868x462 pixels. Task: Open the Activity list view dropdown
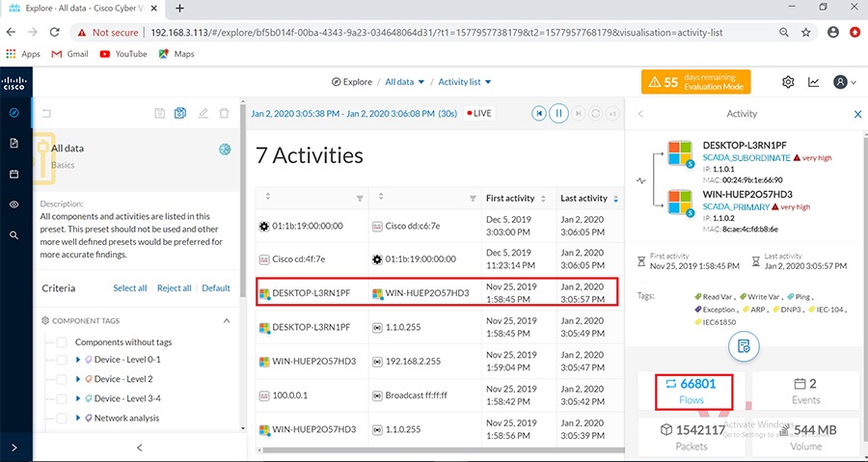point(465,82)
